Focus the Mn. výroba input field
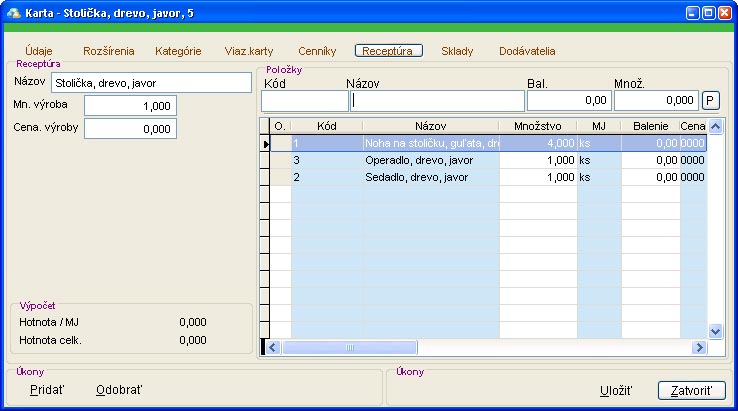Viewport: 738px width, 411px height. tap(130, 106)
